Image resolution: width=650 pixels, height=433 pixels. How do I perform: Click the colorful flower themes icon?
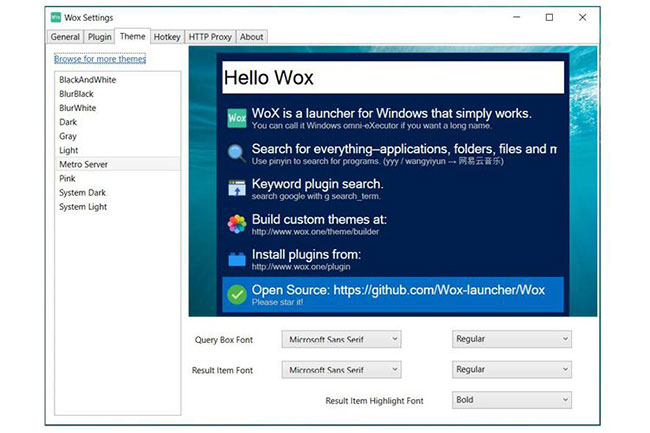pos(237,224)
